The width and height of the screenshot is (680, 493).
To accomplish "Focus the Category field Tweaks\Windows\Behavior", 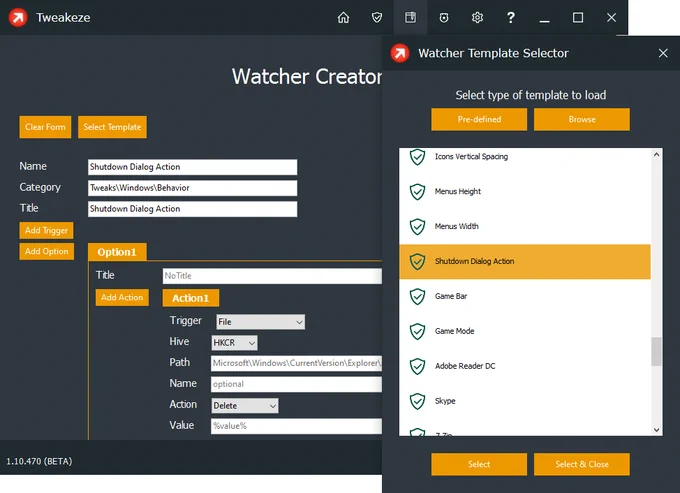I will click(x=193, y=188).
